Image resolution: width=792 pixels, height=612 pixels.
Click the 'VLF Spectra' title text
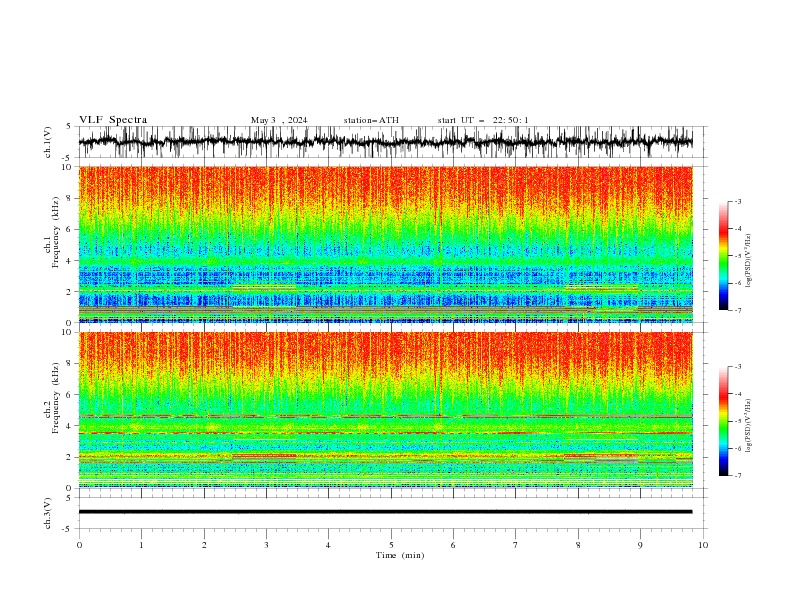[x=113, y=120]
